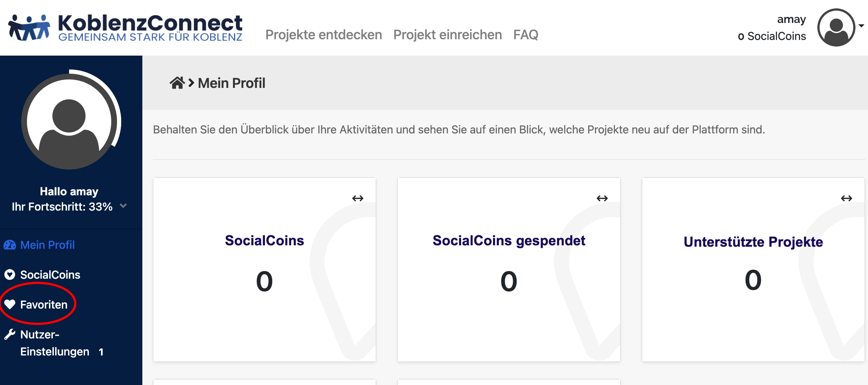Click the large sidebar profile picture

69,122
